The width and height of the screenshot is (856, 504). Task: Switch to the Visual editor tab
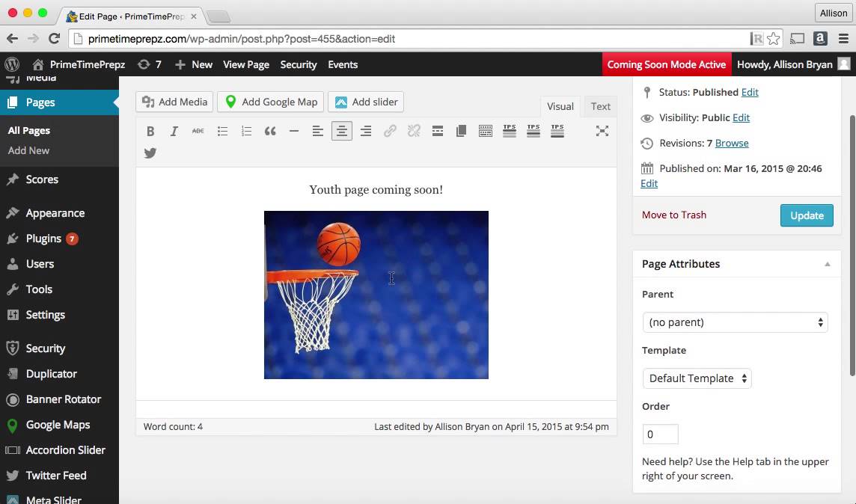(x=560, y=106)
